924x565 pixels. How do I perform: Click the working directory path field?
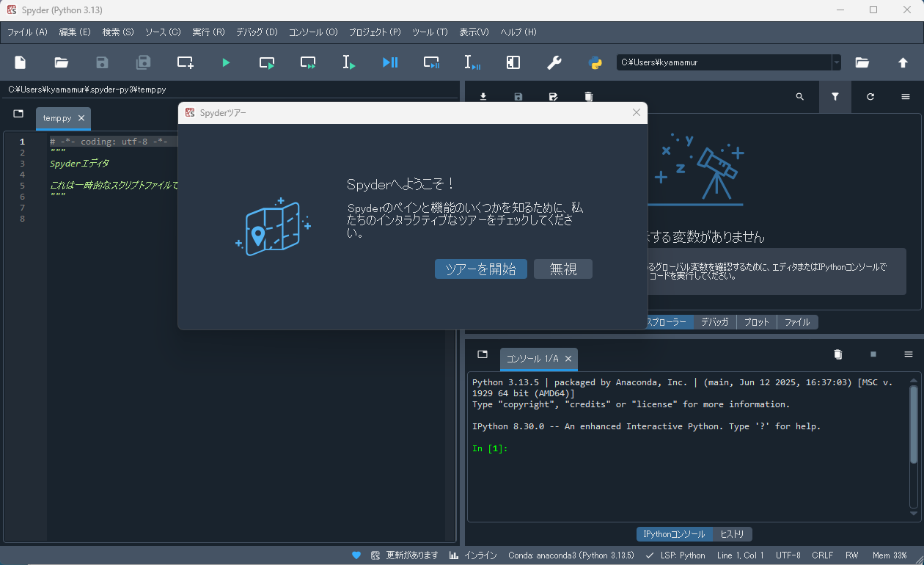pyautogui.click(x=724, y=63)
